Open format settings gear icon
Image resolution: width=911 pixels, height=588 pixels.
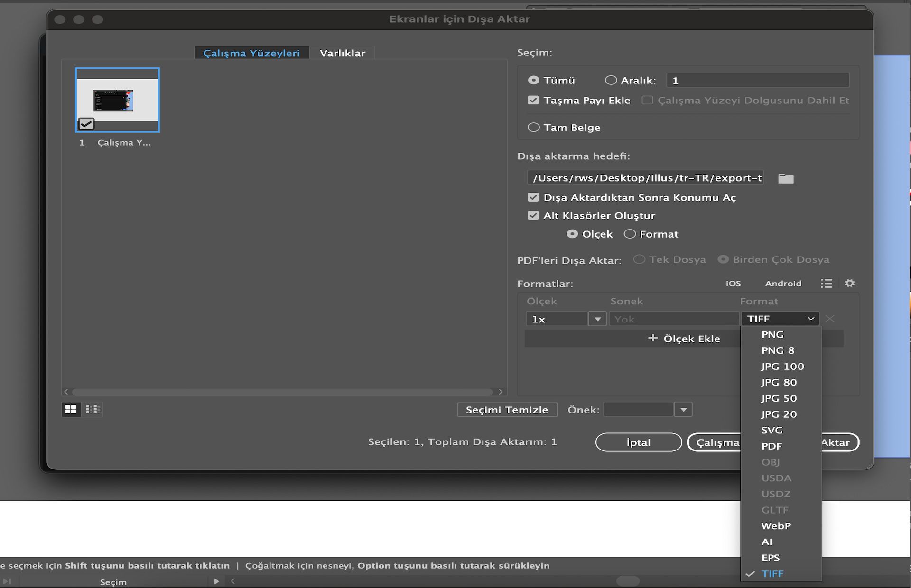point(849,283)
